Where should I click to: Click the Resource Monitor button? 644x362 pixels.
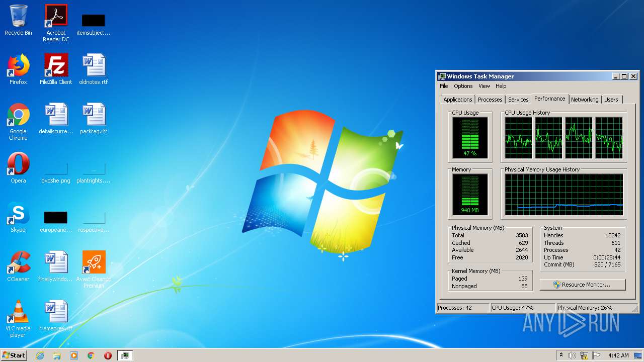(x=583, y=285)
